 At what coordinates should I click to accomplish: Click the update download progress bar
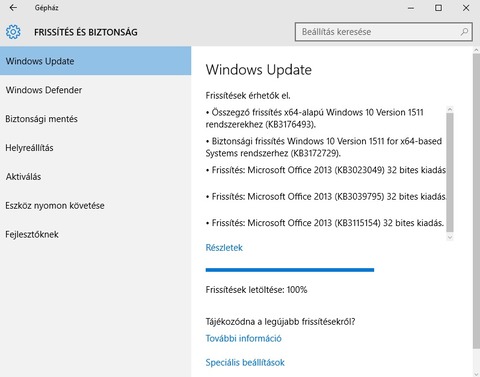(290, 270)
